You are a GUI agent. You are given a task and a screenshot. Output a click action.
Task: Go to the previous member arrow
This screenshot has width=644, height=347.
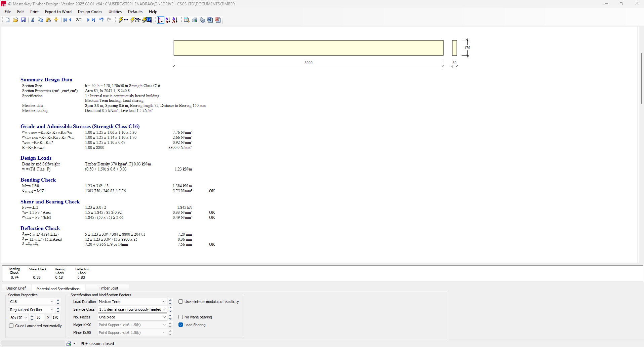pyautogui.click(x=70, y=20)
